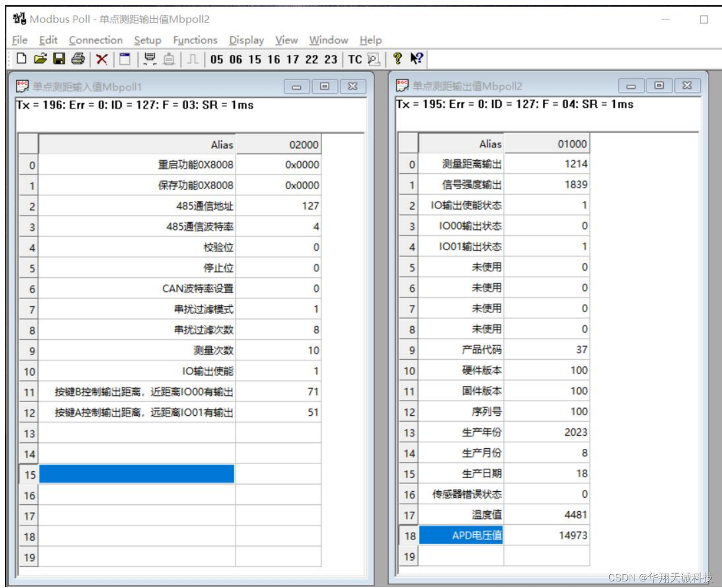The height and width of the screenshot is (588, 722).
Task: Click the 重启功能0X8008 alias cell
Action: tap(137, 164)
